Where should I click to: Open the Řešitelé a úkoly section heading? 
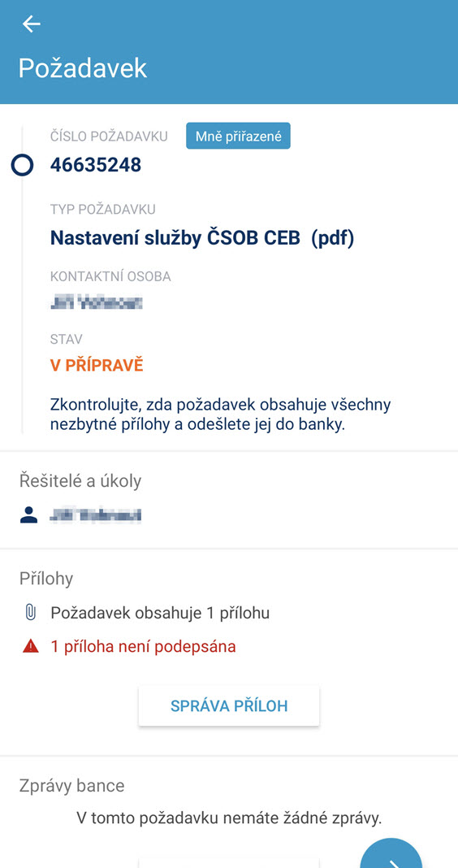click(80, 481)
